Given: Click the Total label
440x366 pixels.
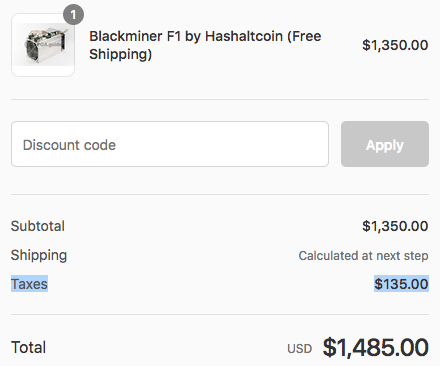Looking at the screenshot, I should coord(28,347).
